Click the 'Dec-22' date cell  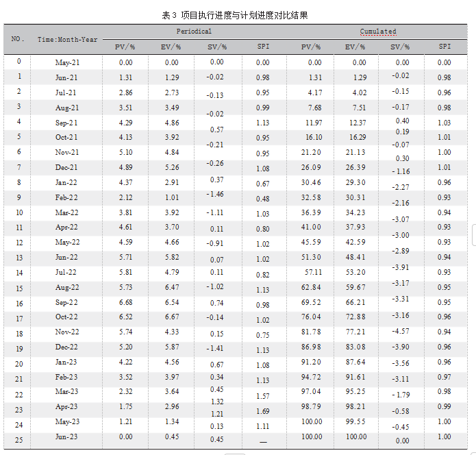click(x=66, y=347)
